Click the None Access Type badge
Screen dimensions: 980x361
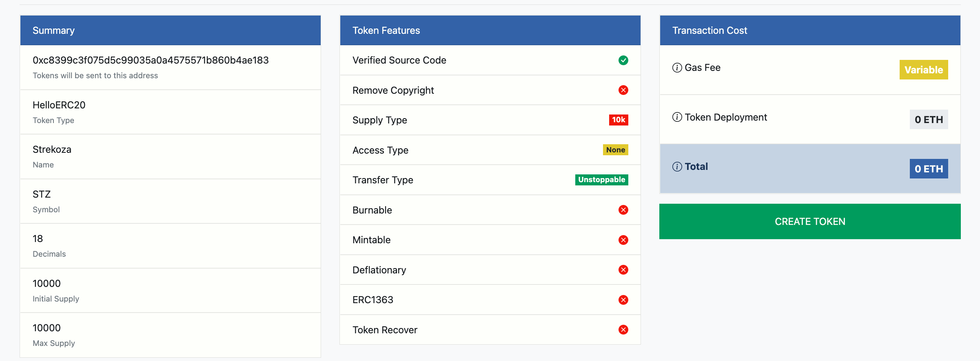(615, 150)
